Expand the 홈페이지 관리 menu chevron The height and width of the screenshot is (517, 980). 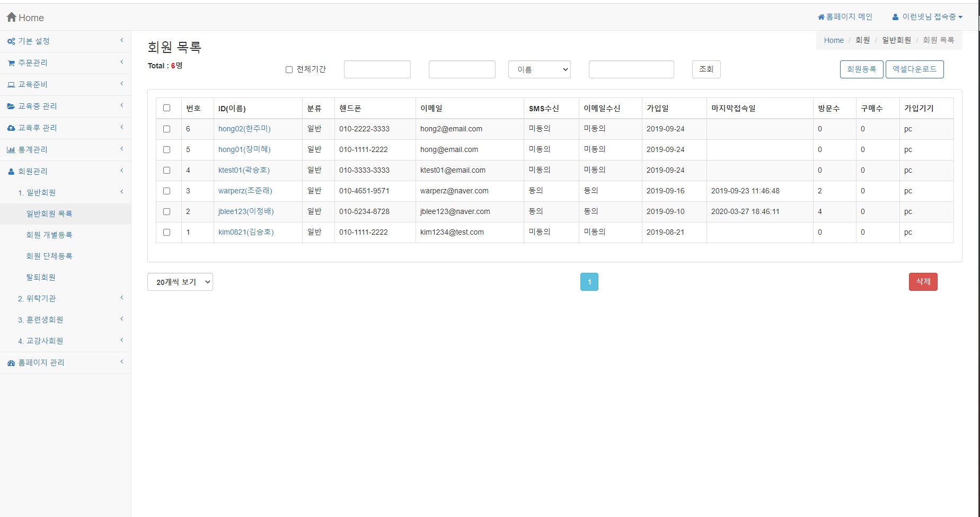click(x=122, y=362)
